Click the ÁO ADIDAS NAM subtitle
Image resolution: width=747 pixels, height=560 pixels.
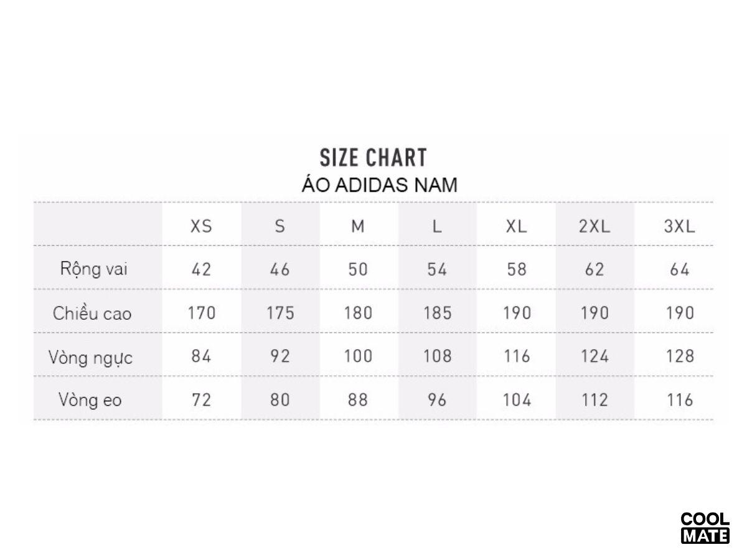click(x=379, y=185)
